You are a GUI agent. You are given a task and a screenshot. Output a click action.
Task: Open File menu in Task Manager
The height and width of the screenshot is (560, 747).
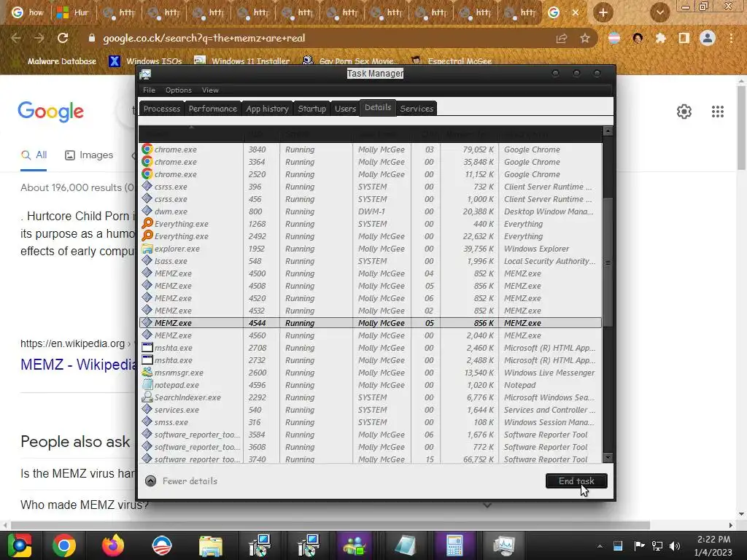pos(149,90)
